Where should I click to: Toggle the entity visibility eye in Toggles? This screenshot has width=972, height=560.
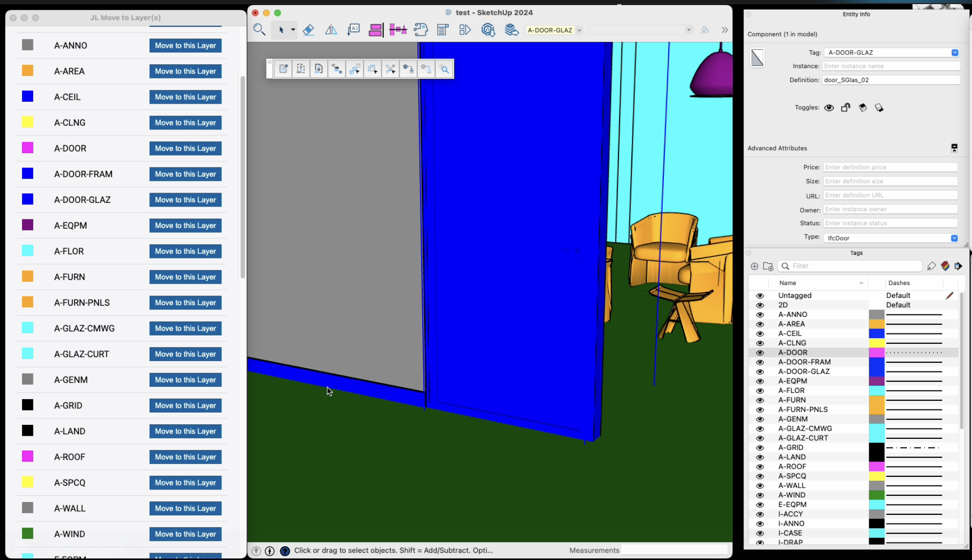(x=829, y=107)
